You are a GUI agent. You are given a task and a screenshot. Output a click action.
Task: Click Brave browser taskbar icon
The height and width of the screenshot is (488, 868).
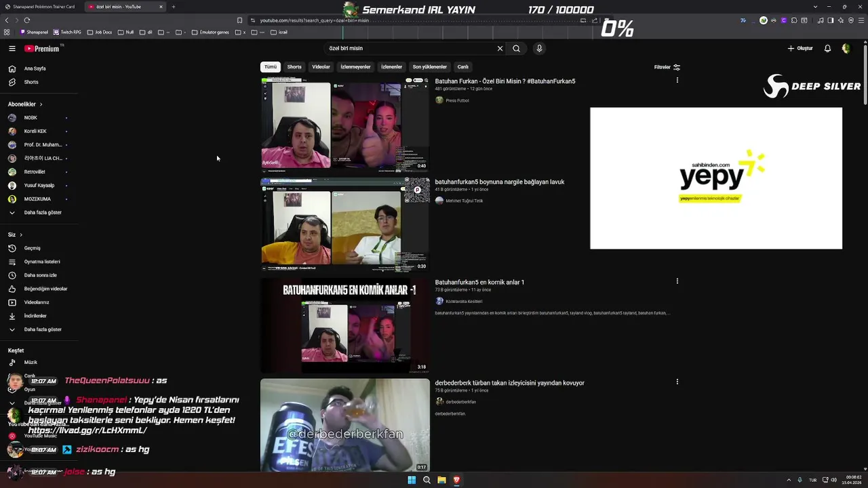point(456,480)
